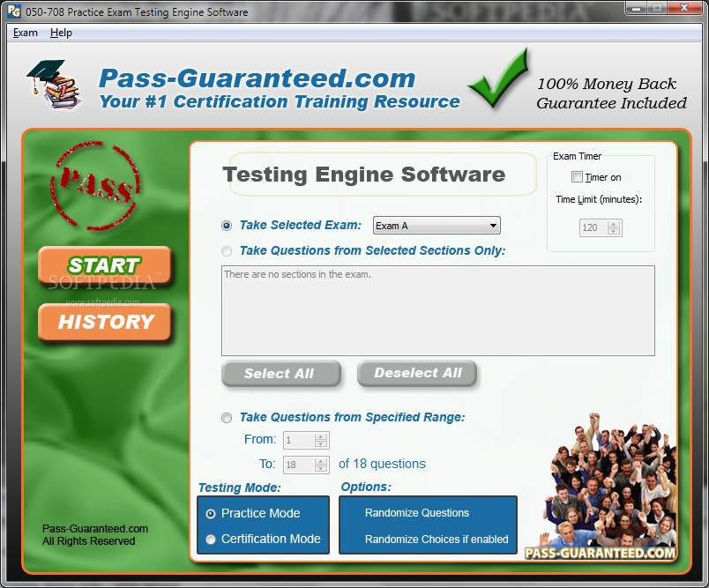Open the HISTORY button
This screenshot has width=709, height=588.
(105, 323)
